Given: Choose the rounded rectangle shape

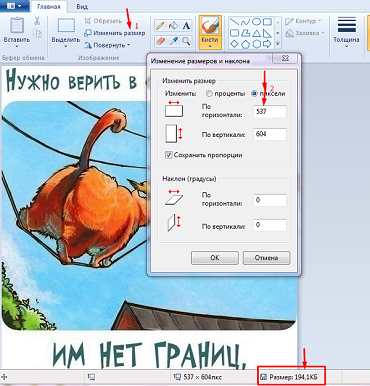Looking at the screenshot, I should point(235,33).
